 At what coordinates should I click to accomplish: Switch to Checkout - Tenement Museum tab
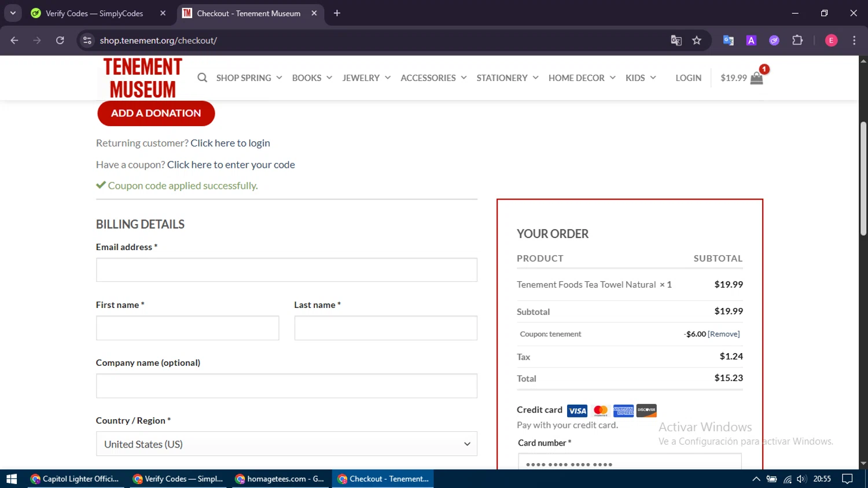point(249,13)
